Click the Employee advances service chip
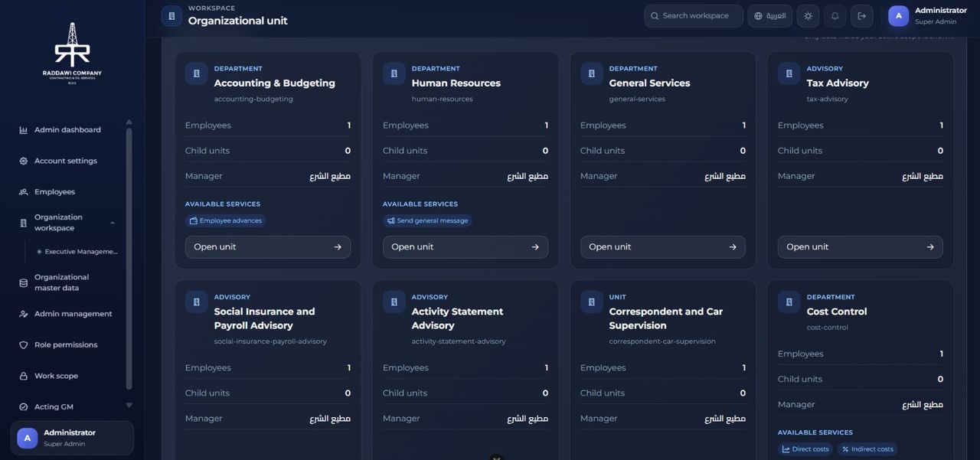 (226, 220)
